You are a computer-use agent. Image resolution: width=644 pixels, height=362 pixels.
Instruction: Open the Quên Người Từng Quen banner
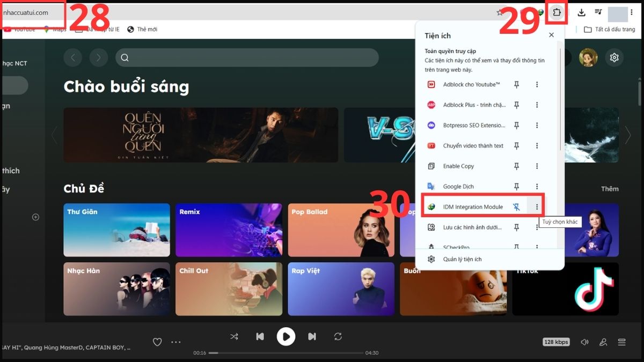(x=201, y=135)
